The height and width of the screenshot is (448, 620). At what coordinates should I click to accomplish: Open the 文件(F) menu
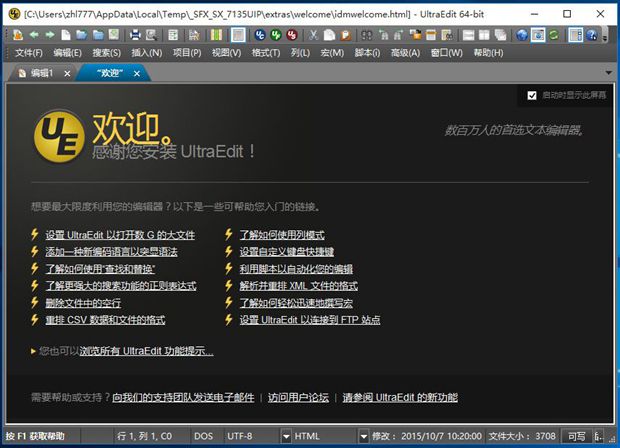click(x=29, y=53)
